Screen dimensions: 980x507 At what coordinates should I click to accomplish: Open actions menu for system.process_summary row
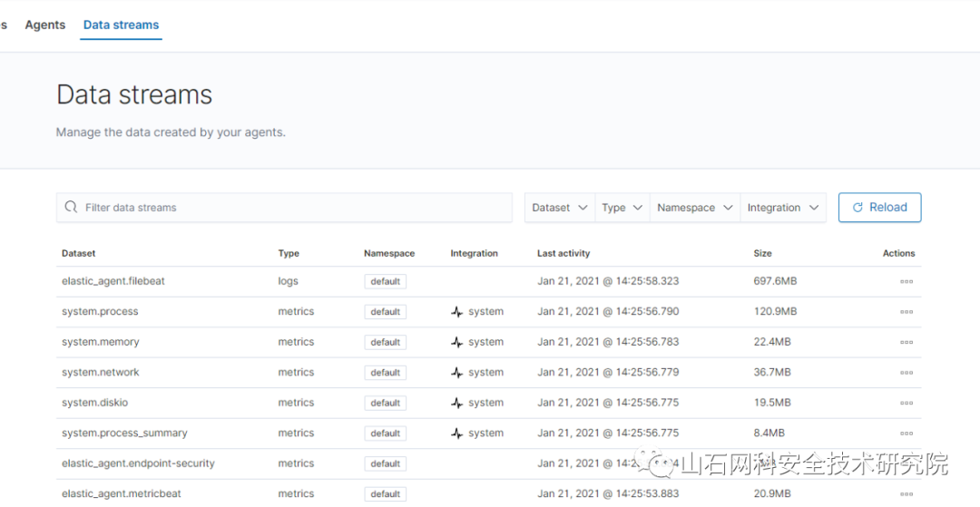(906, 434)
